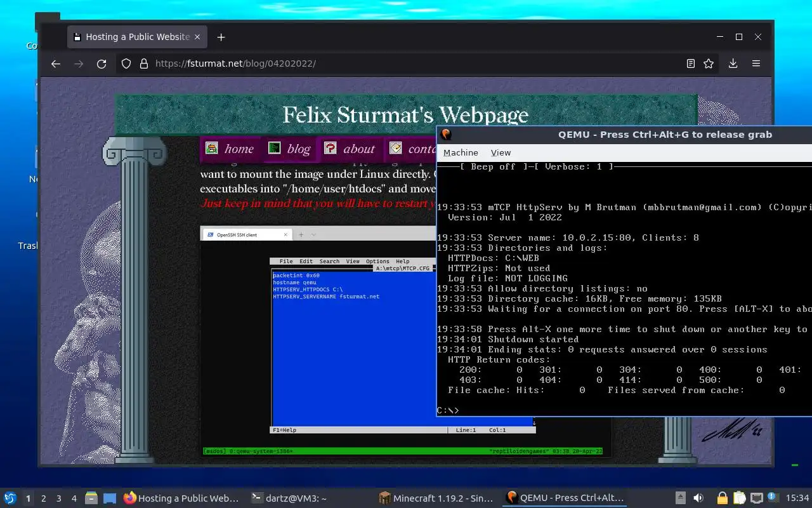812x508 pixels.
Task: Click the contact pencil note icon
Action: pos(395,148)
